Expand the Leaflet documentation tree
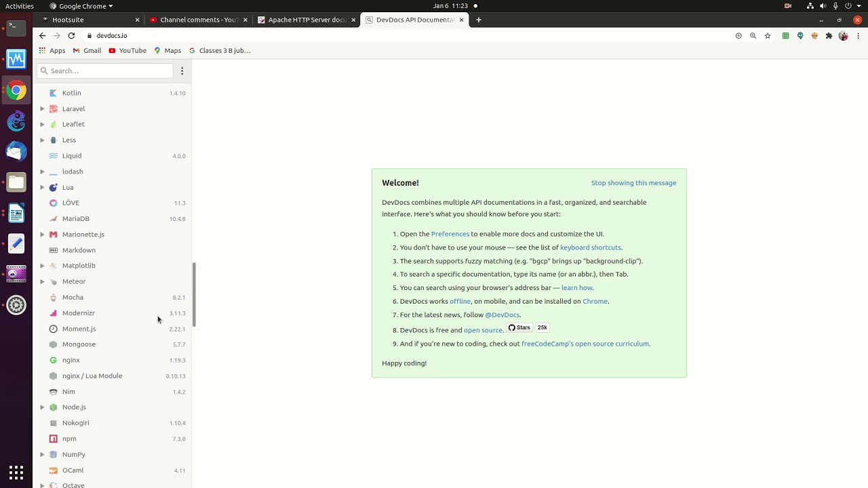Screen dimensions: 868x488 coord(42,124)
